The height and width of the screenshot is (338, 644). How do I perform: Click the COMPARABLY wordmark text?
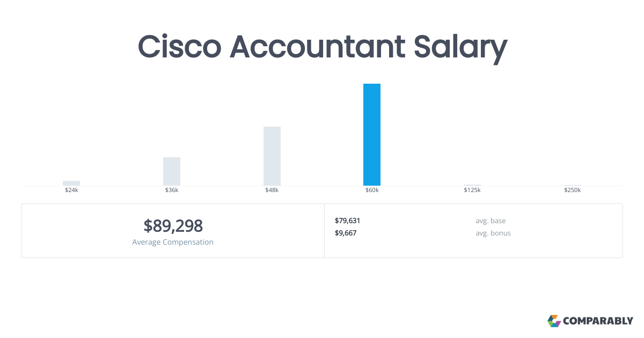(x=598, y=321)
